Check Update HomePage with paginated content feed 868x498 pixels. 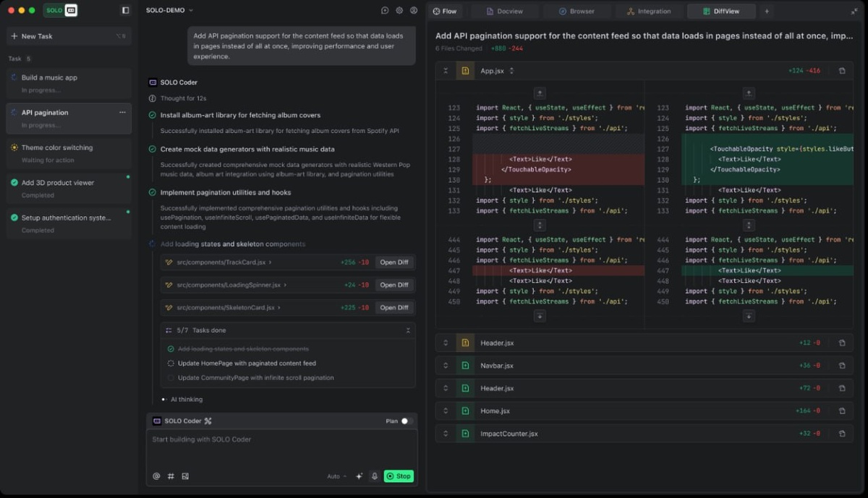coord(171,364)
